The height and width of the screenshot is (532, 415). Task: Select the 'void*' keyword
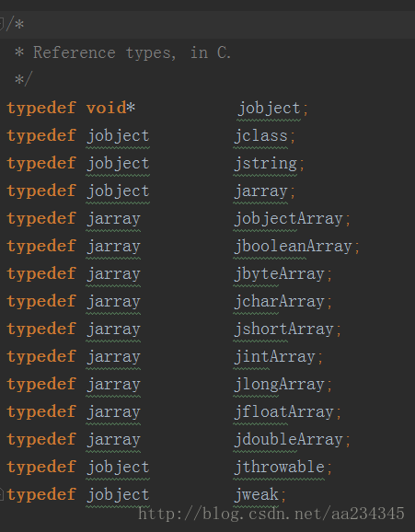[x=110, y=108]
